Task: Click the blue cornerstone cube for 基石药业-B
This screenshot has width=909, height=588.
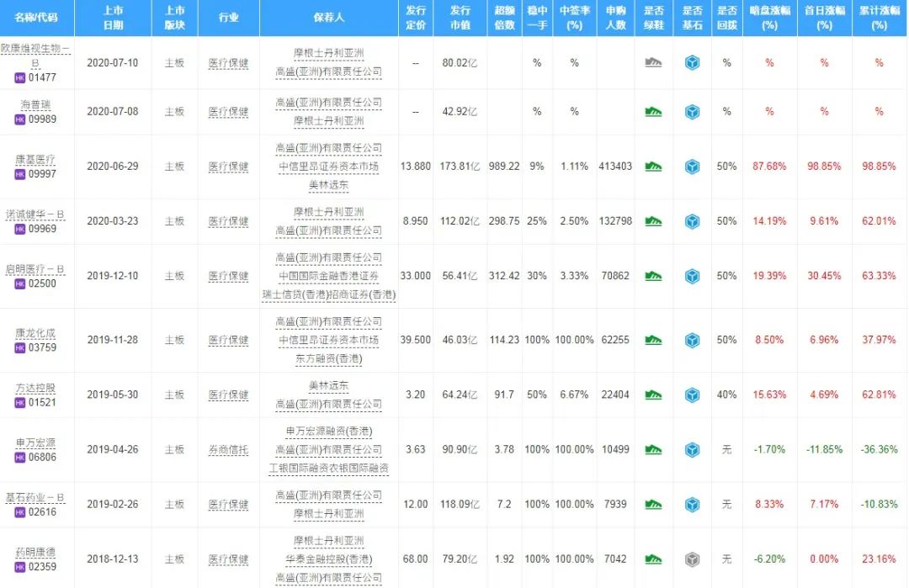Action: pos(692,505)
